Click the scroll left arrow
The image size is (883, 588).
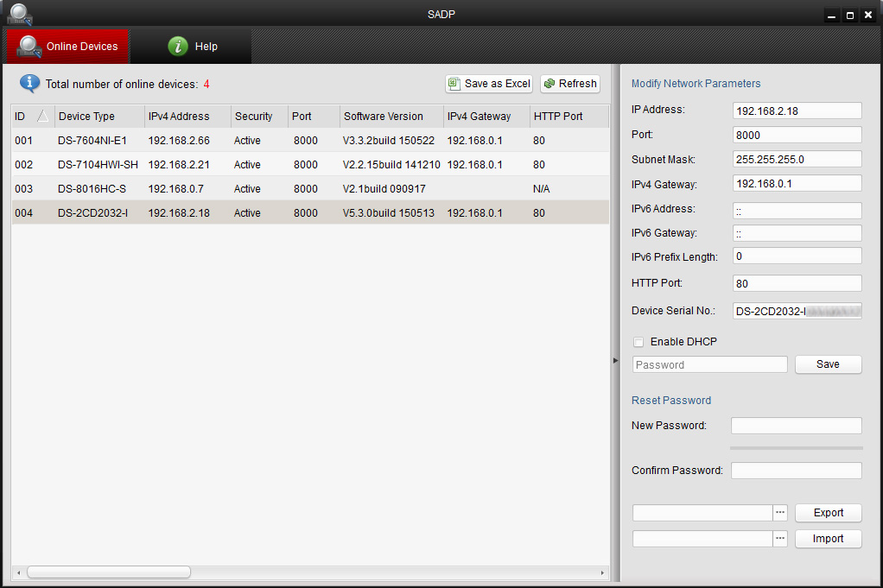[x=19, y=572]
